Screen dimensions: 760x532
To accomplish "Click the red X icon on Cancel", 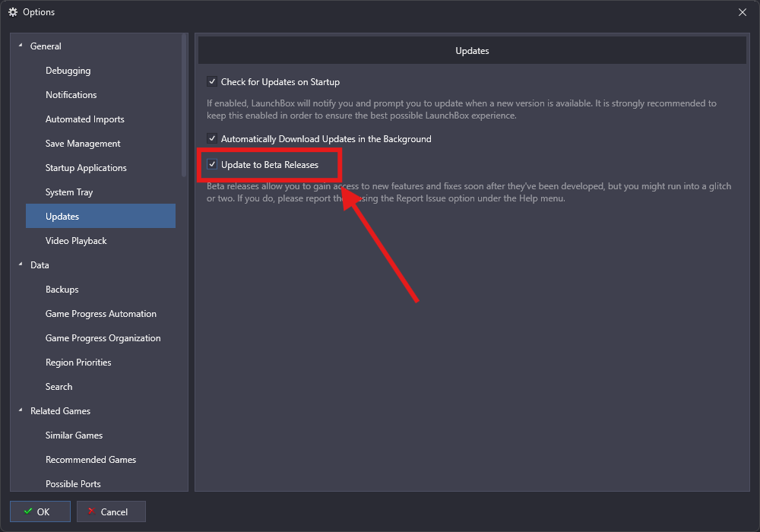I will tap(91, 511).
